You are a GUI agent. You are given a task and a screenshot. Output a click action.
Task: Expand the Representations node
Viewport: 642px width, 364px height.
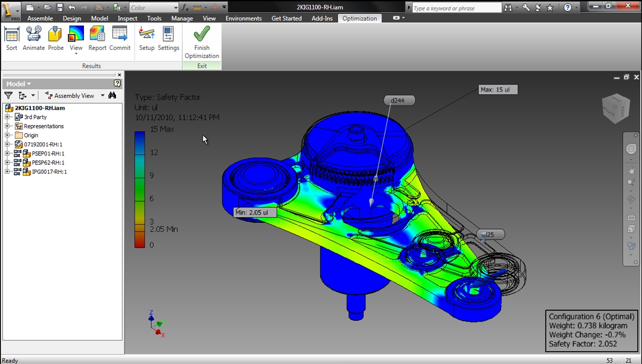[x=7, y=126]
